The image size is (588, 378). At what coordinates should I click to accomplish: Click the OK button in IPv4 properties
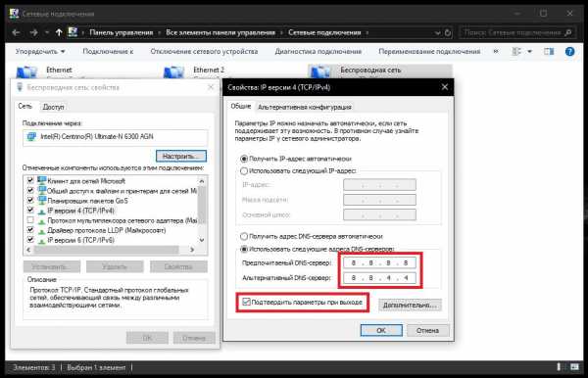click(381, 330)
